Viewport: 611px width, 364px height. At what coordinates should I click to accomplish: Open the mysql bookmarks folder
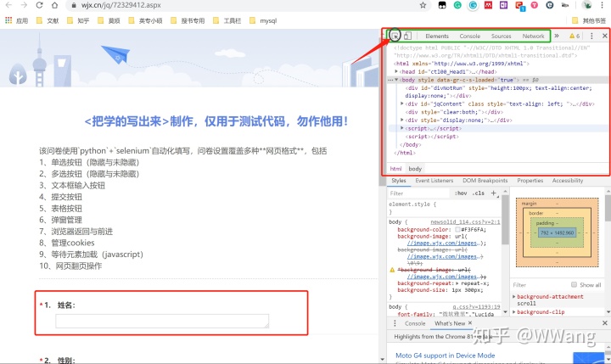click(x=263, y=20)
